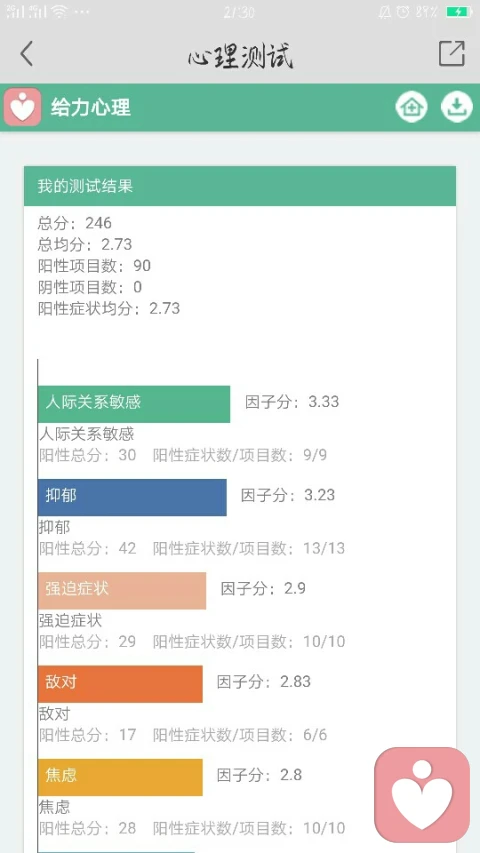Tap the 给力心理 brand name
The height and width of the screenshot is (853, 480).
tap(91, 107)
